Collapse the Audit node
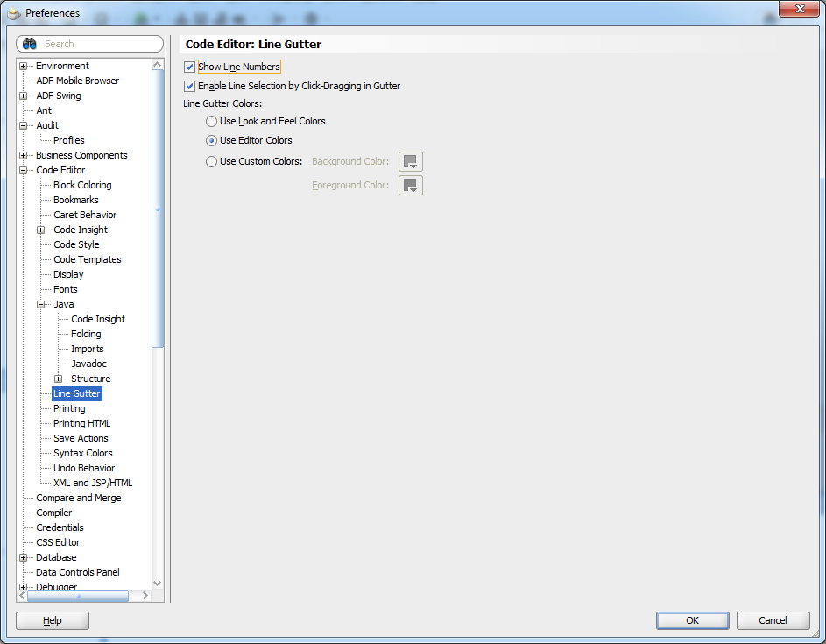826x644 pixels. tap(25, 124)
